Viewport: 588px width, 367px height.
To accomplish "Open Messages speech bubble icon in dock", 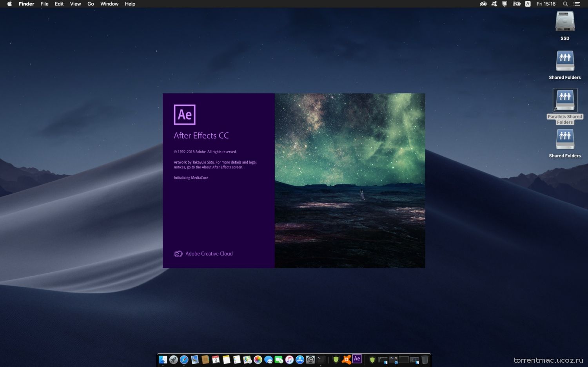I will (269, 360).
